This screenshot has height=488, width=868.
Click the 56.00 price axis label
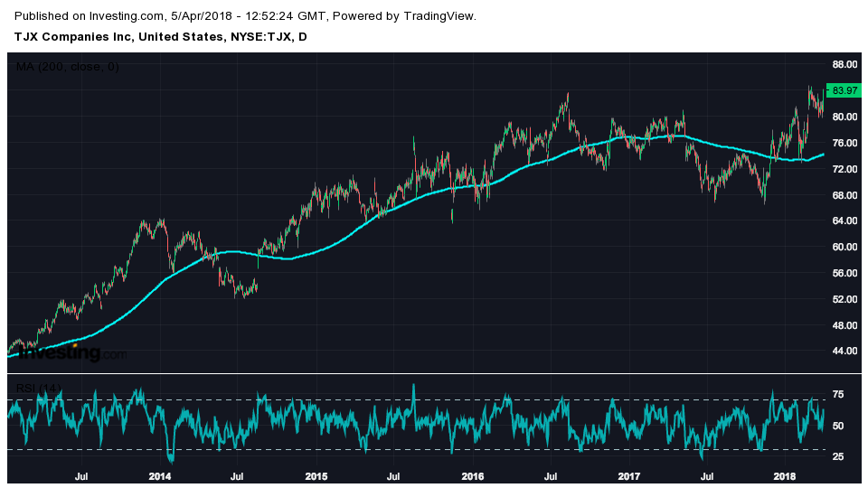coord(844,273)
